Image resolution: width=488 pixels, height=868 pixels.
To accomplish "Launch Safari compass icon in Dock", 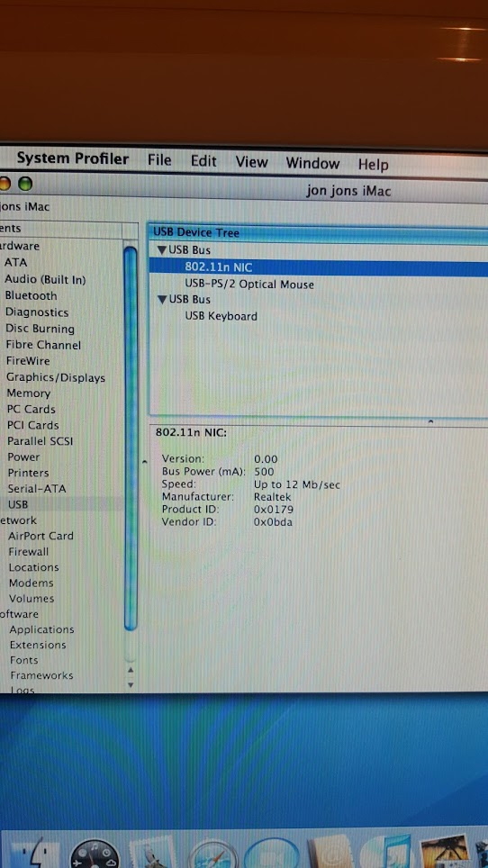I will [x=213, y=854].
